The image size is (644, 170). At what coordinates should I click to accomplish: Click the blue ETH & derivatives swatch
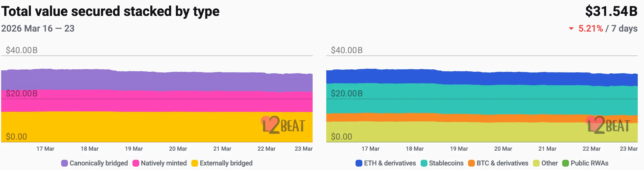(359, 163)
